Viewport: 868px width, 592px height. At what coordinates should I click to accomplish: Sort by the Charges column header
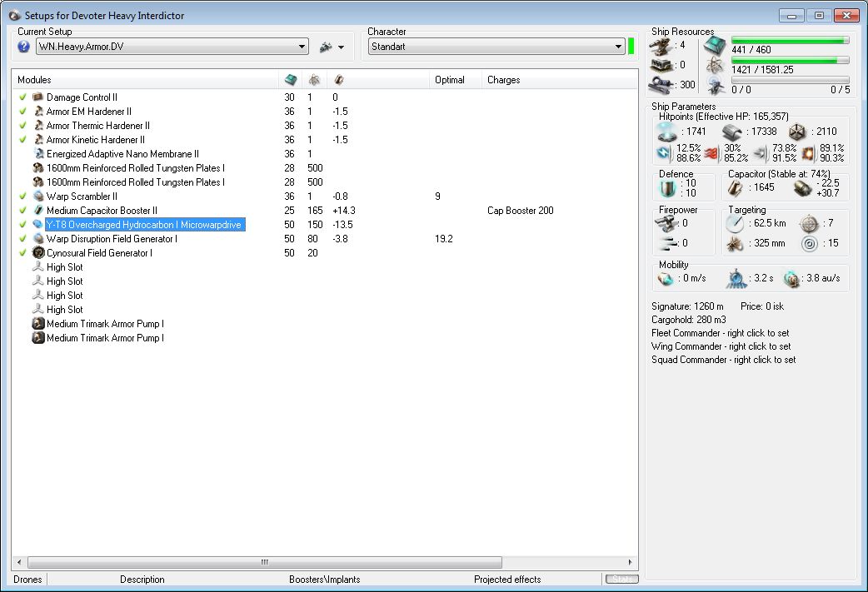coord(504,80)
